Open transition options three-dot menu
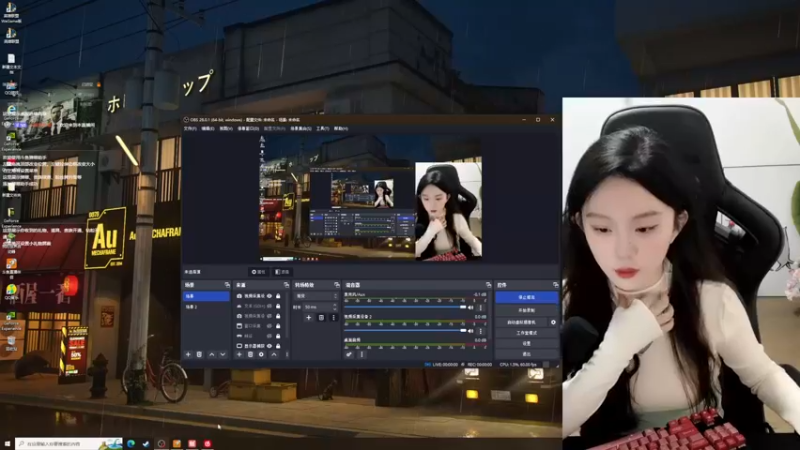 [334, 317]
